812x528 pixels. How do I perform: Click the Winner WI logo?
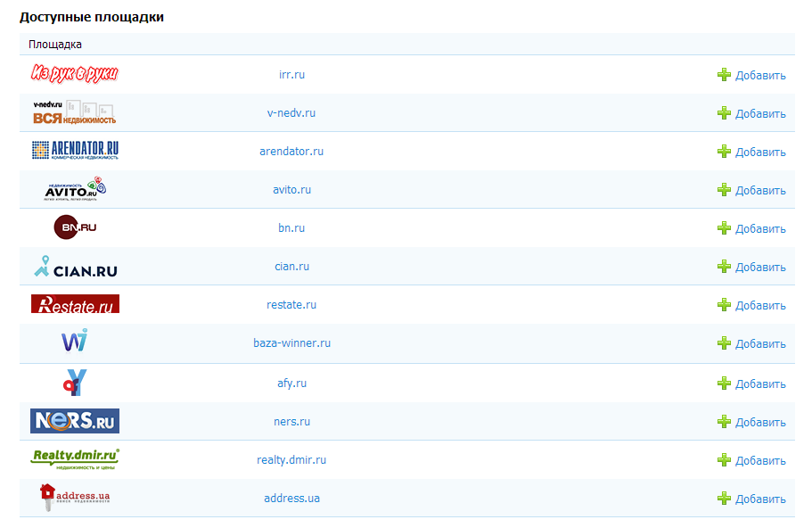(x=75, y=340)
